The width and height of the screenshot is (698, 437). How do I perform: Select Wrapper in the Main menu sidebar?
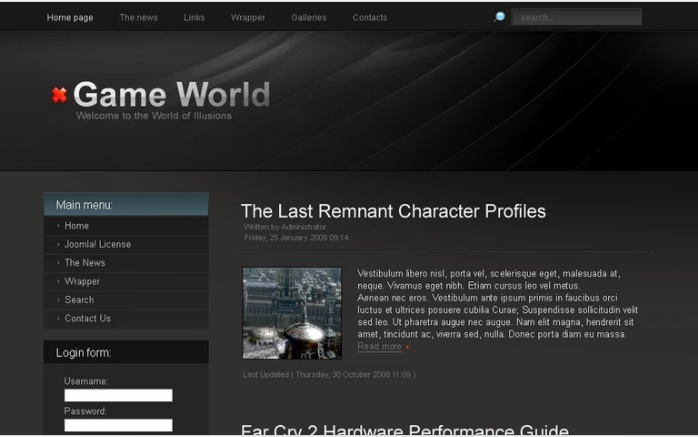[126, 282]
